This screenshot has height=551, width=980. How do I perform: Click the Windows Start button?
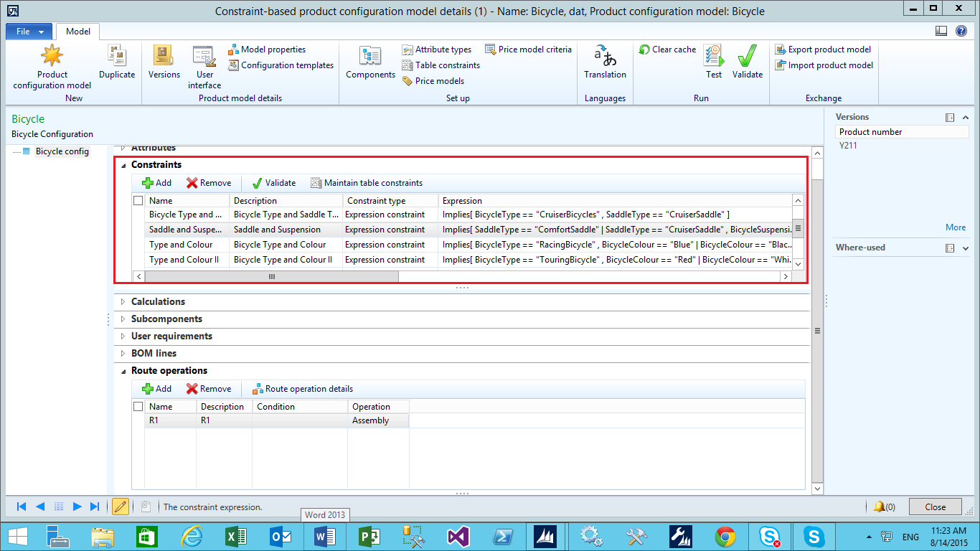[18, 536]
